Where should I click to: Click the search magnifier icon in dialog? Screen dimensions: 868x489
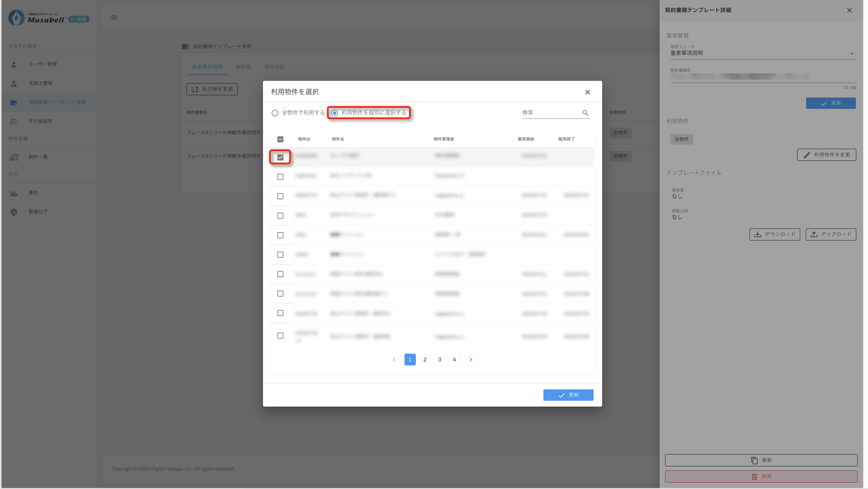(585, 113)
